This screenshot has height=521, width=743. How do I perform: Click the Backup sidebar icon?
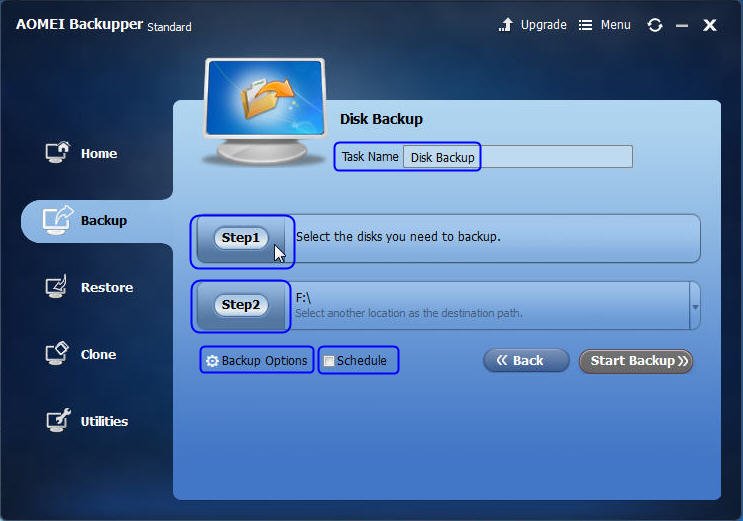pyautogui.click(x=58, y=220)
